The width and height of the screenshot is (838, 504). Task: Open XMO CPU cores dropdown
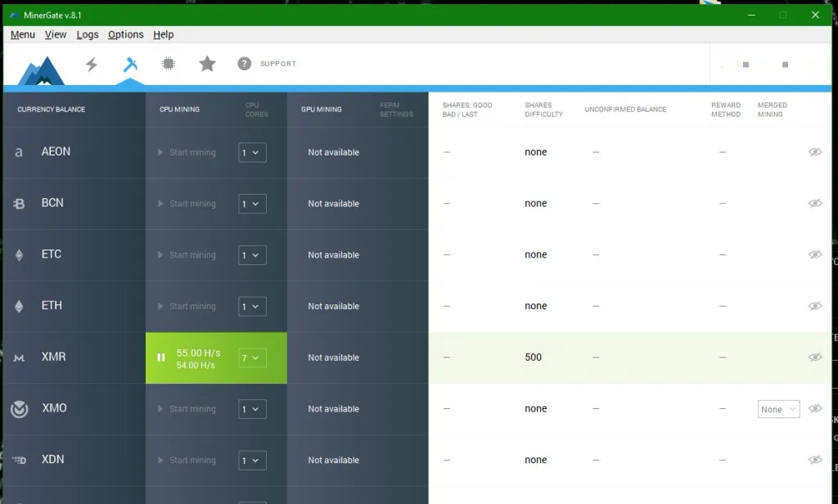(252, 409)
